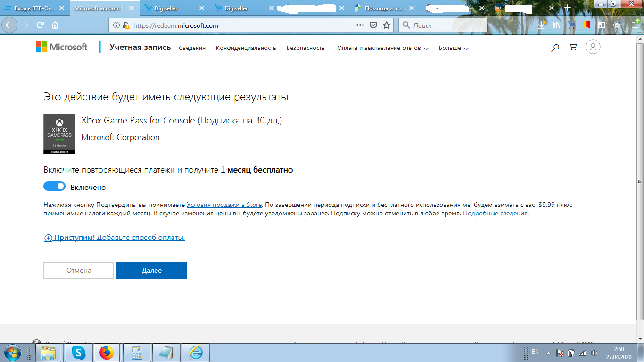Image resolution: width=644 pixels, height=362 pixels.
Task: Open Windows Start menu
Action: [x=12, y=353]
